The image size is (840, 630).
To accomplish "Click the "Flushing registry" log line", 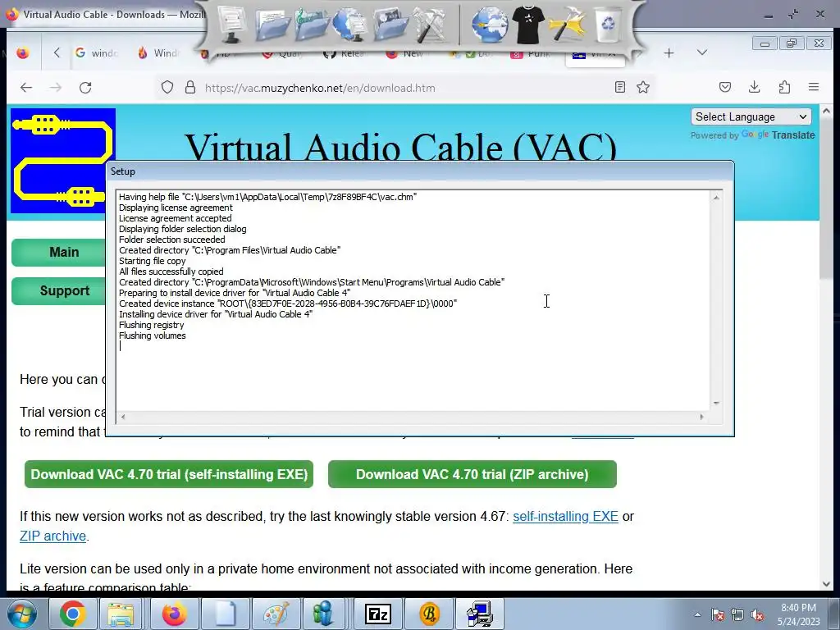I will (151, 325).
